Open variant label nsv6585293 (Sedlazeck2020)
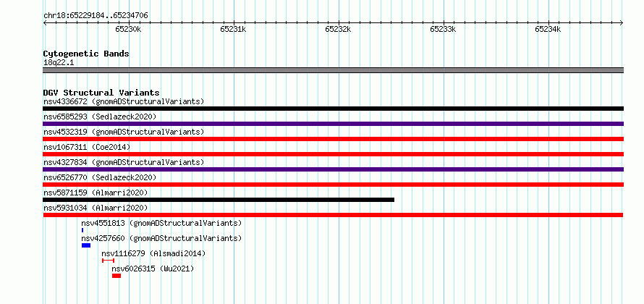644x304 pixels. [100, 117]
